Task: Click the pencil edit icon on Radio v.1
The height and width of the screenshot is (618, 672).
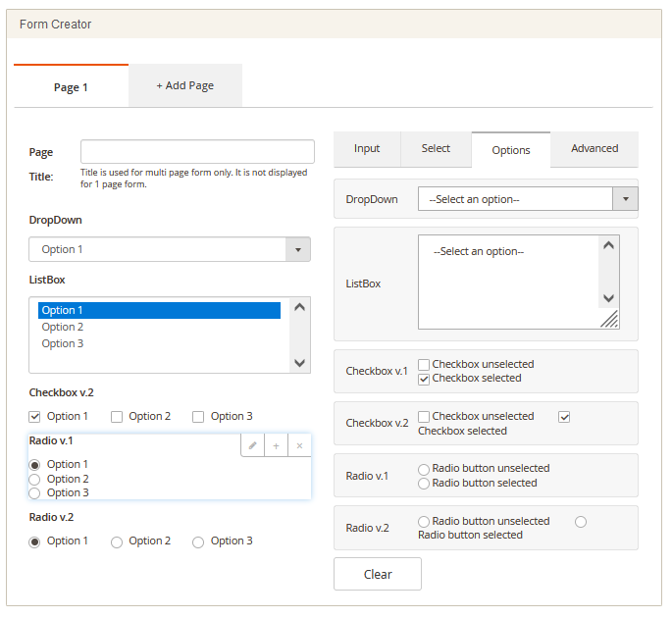Action: coord(253,445)
